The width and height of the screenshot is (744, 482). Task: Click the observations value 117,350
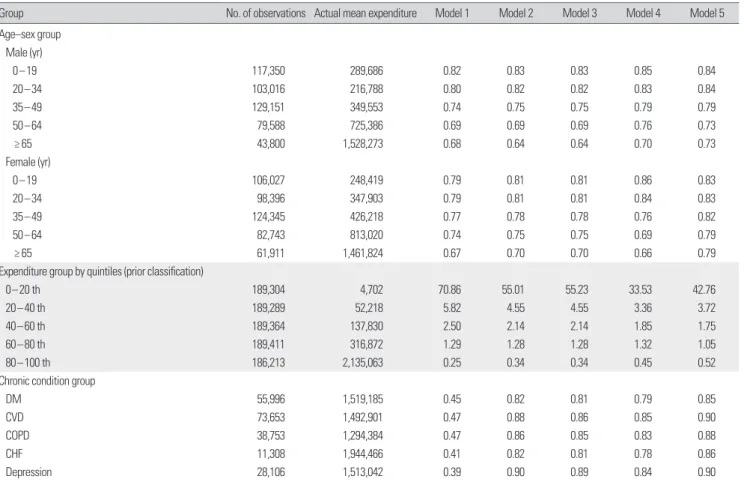click(x=269, y=71)
